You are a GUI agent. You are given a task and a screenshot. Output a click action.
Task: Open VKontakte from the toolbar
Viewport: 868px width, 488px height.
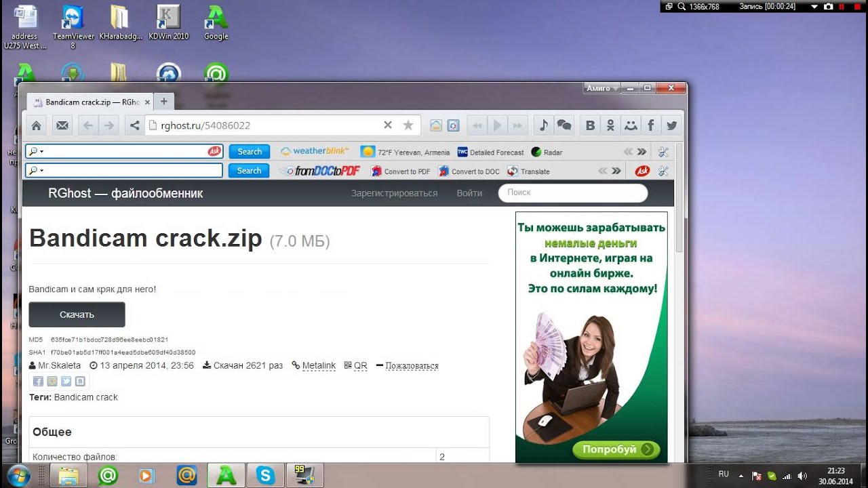click(590, 125)
